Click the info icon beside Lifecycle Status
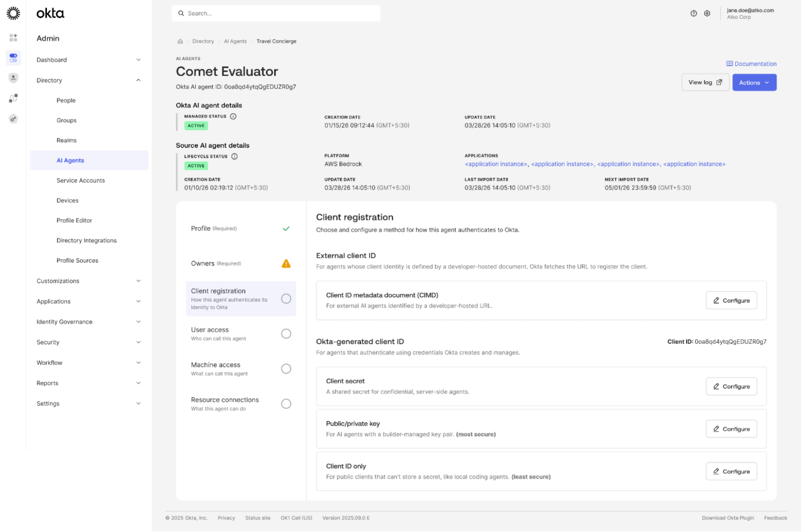This screenshot has height=532, width=801. click(x=235, y=156)
